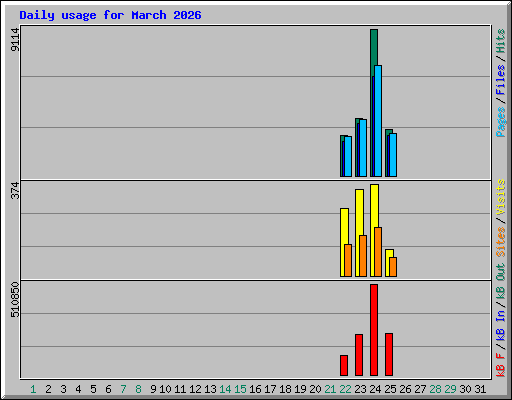Image resolution: width=512 pixels, height=400 pixels.
Task: Select the orange Sites bar for day 25
Action: point(393,267)
